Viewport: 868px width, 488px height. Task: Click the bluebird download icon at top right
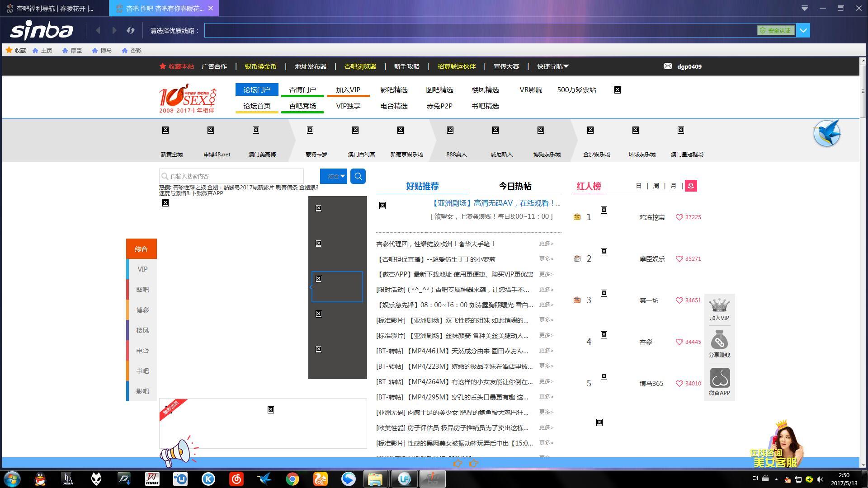pyautogui.click(x=827, y=133)
